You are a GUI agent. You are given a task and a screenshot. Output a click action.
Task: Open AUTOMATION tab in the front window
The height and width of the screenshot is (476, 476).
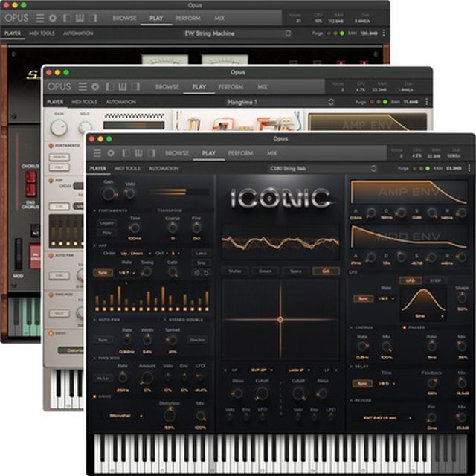point(164,169)
